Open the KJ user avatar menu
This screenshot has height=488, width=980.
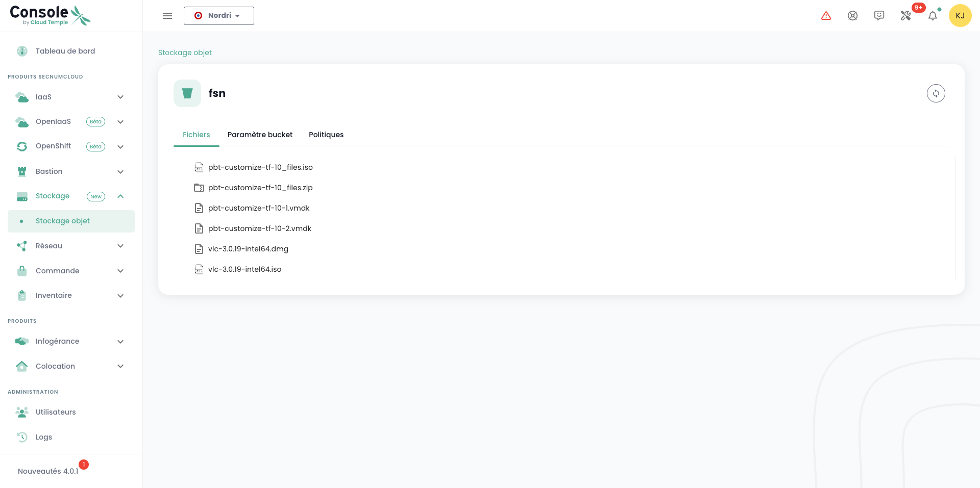pyautogui.click(x=960, y=16)
